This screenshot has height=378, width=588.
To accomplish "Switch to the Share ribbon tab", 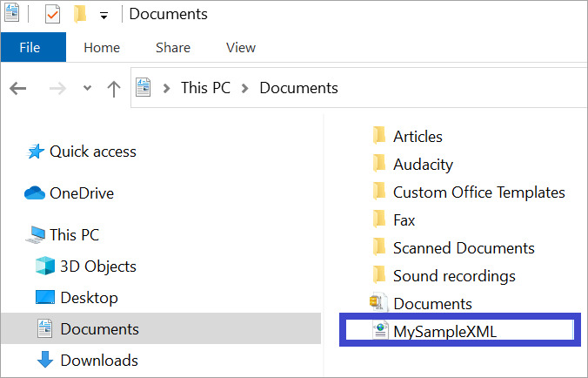I will coord(172,48).
